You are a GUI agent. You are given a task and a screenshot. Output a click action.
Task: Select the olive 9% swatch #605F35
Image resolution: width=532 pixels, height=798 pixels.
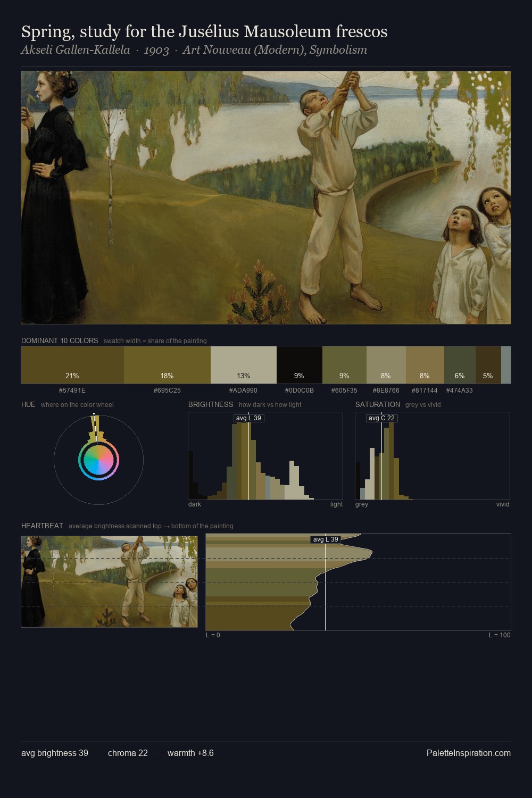[344, 365]
